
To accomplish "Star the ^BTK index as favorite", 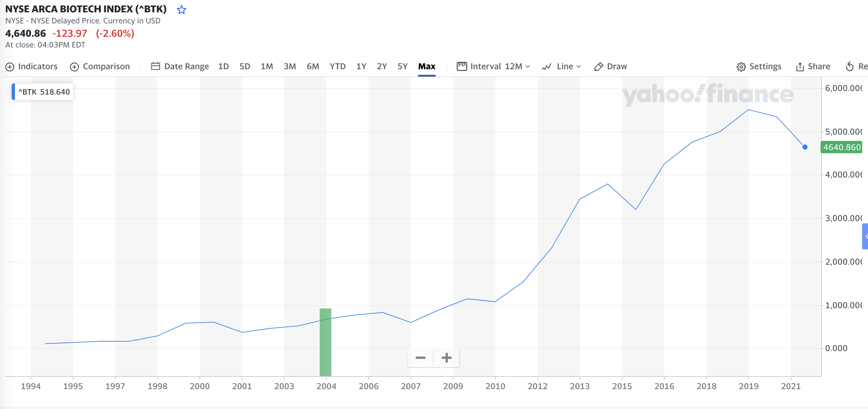I will tap(181, 10).
